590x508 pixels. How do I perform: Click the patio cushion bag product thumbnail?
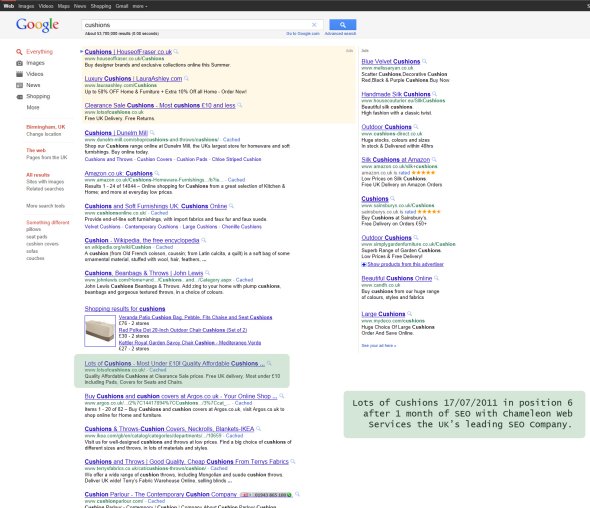coord(100,331)
